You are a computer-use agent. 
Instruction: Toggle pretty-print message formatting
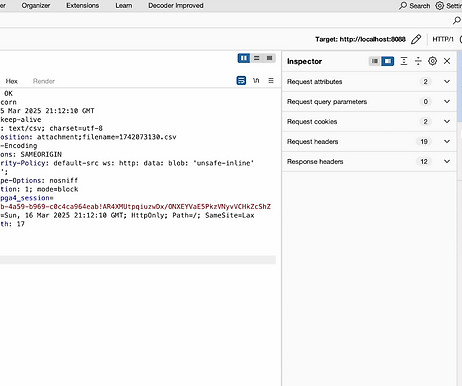[x=241, y=81]
